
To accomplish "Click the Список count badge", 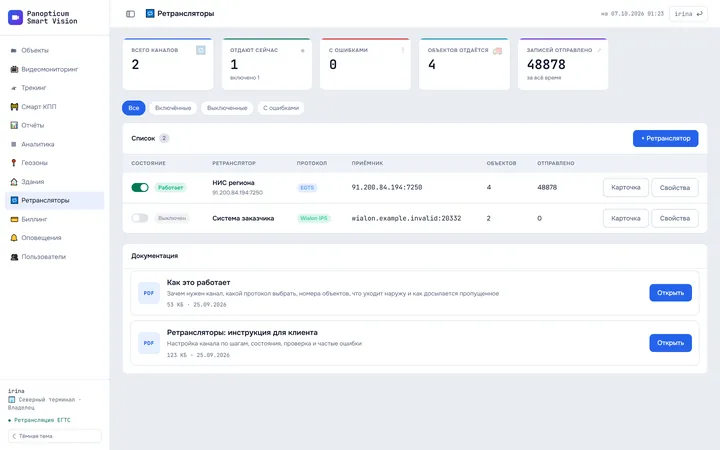I will pyautogui.click(x=164, y=138).
